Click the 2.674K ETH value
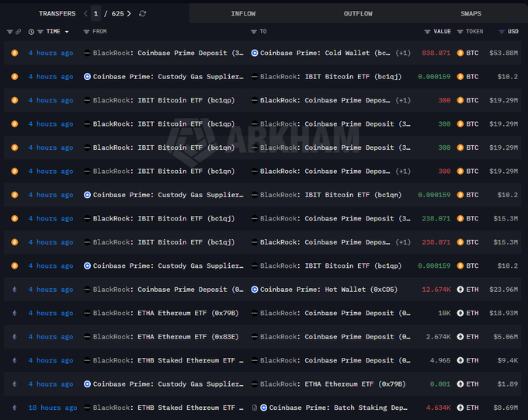This screenshot has width=528, height=420. pyautogui.click(x=438, y=337)
